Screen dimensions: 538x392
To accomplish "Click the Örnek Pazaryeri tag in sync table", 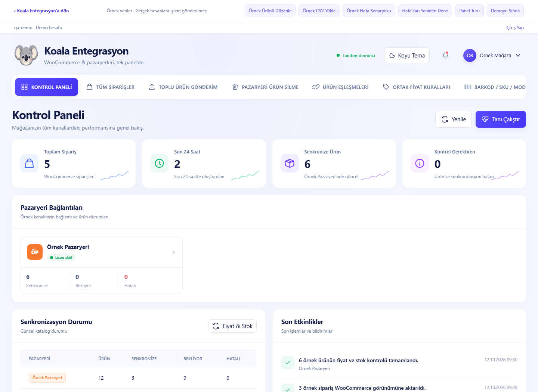I will point(47,378).
